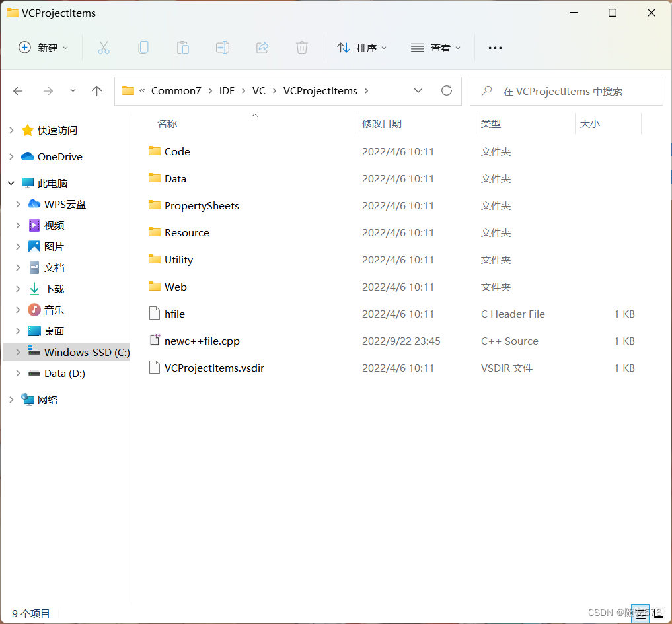
Task: Navigate up using the up arrow icon
Action: (x=96, y=90)
